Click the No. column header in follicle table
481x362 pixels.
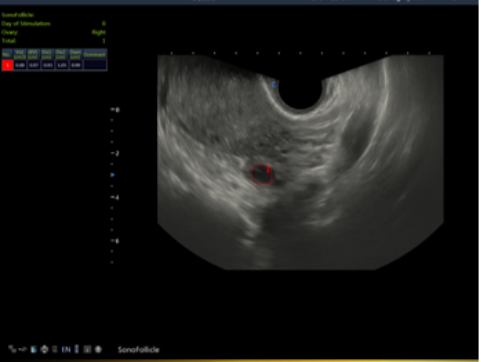(8, 54)
